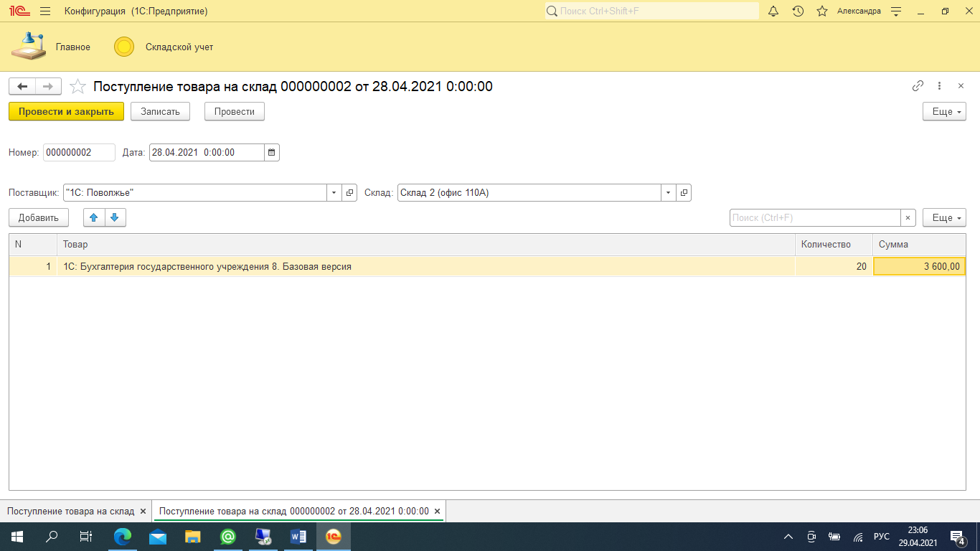The image size is (980, 551).
Task: Click the N column header
Action: [33, 244]
